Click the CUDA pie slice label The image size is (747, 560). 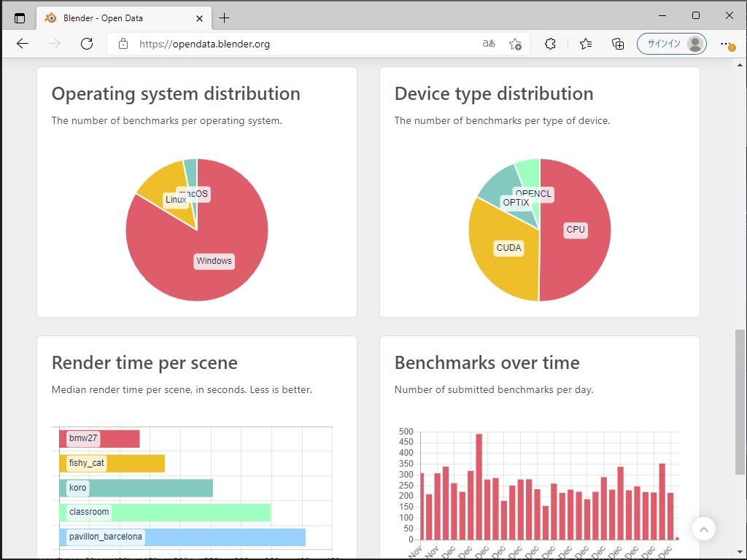coord(508,248)
